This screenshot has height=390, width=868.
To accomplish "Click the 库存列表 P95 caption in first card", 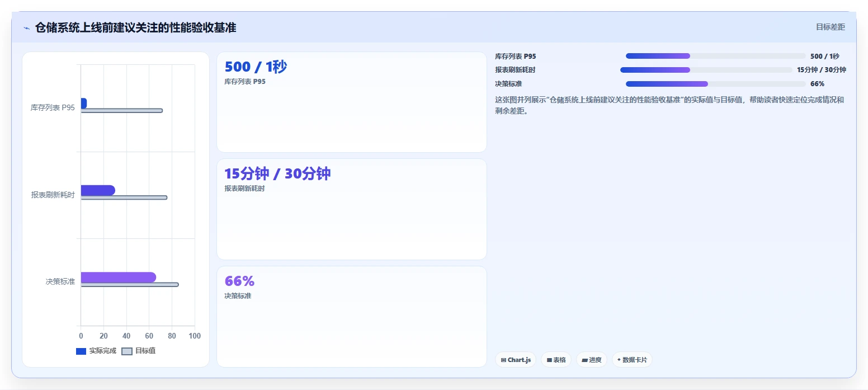I will click(x=245, y=82).
